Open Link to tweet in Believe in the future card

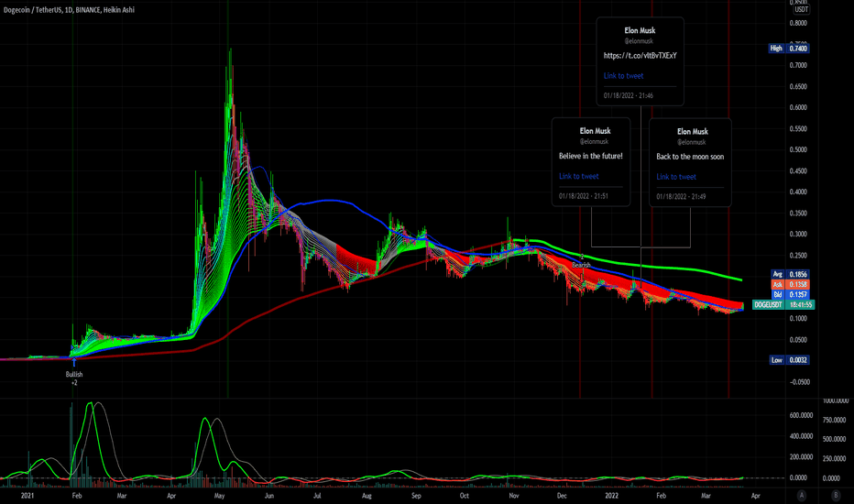(x=578, y=176)
